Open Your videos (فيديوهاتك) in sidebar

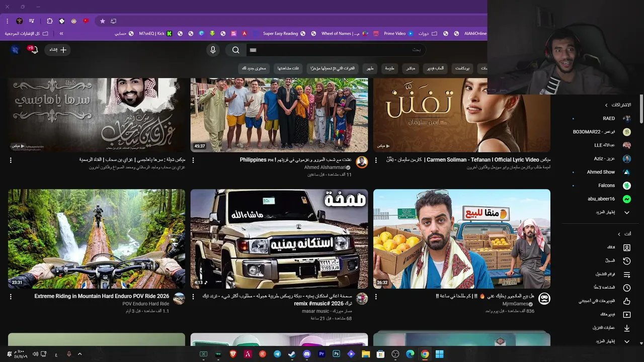click(x=601, y=315)
